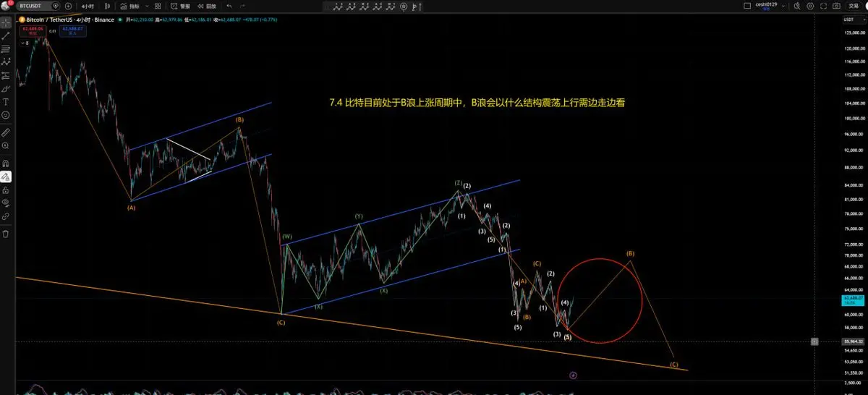Click the yellow 7.4 比特 annotation text

pos(476,103)
